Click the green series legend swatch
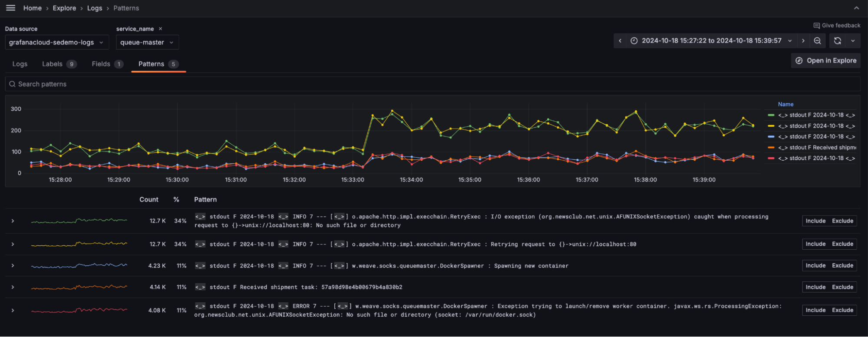Screen dimensions: 868x337 771,115
